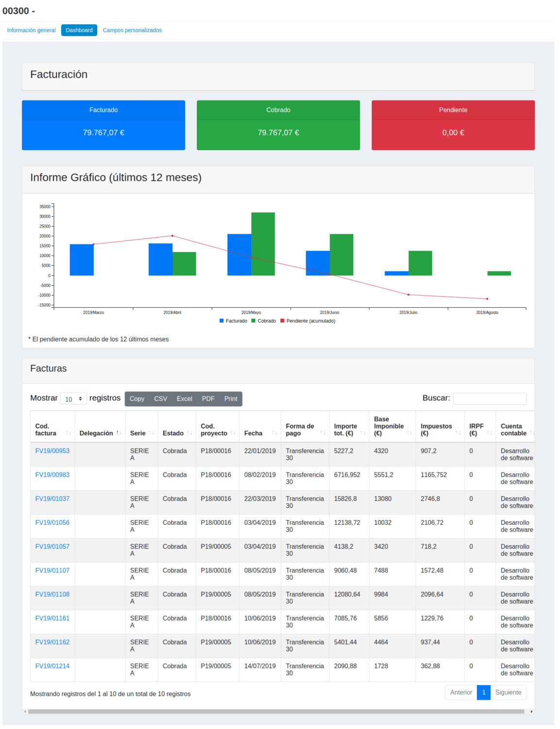Click the Buscar search field
Image resolution: width=560 pixels, height=729 pixels.
(490, 399)
